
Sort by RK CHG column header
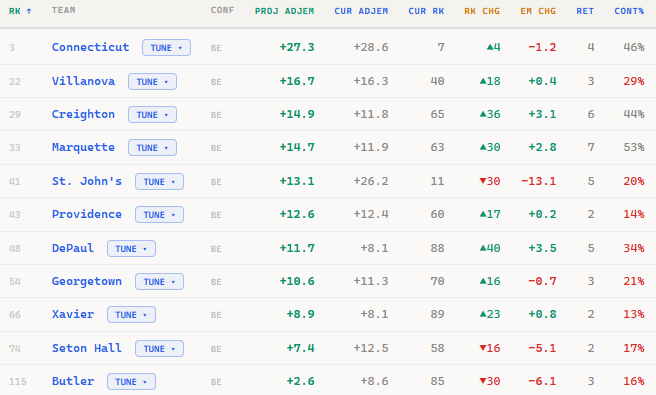(482, 11)
